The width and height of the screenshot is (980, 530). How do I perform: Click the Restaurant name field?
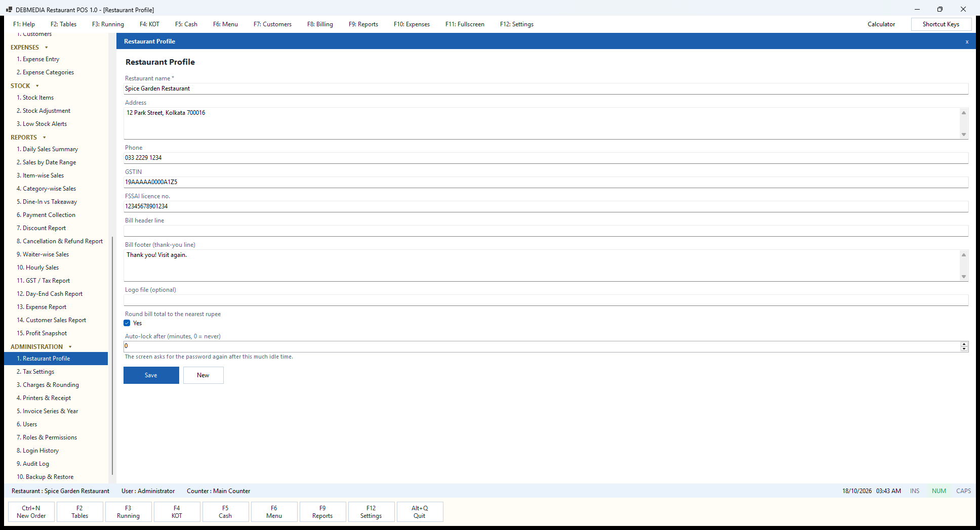tap(546, 89)
